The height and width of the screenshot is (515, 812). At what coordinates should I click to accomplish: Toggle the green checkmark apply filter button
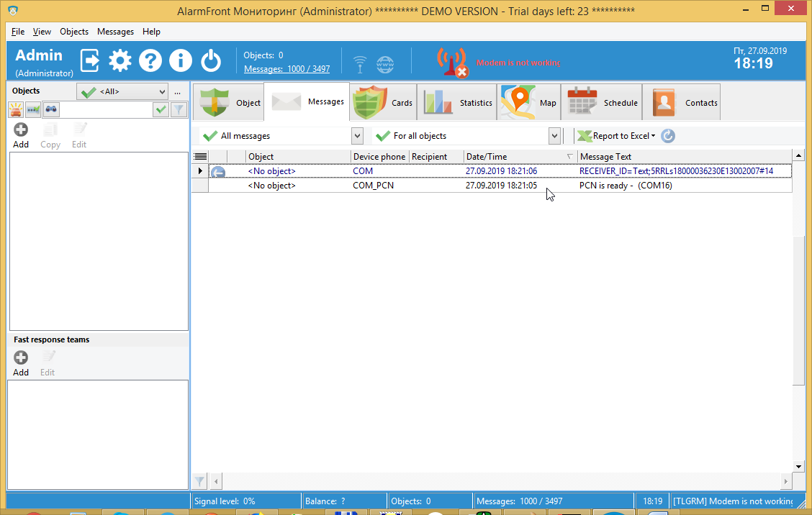pos(161,109)
